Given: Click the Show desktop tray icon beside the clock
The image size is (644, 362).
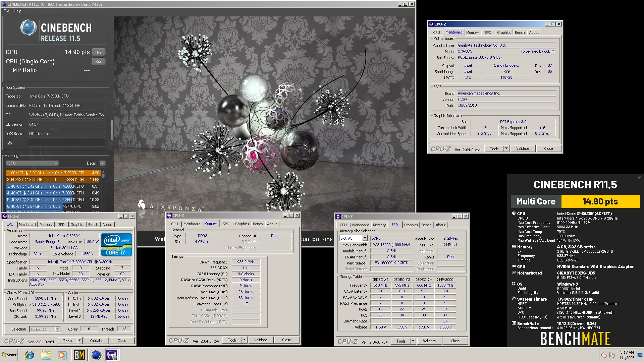Looking at the screenshot, I should pos(640,355).
